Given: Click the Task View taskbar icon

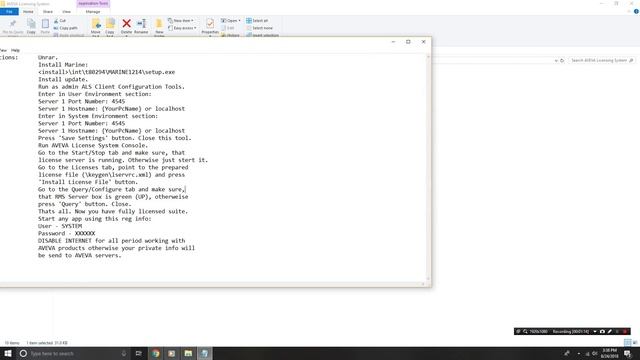Looking at the screenshot, I should point(138,353).
